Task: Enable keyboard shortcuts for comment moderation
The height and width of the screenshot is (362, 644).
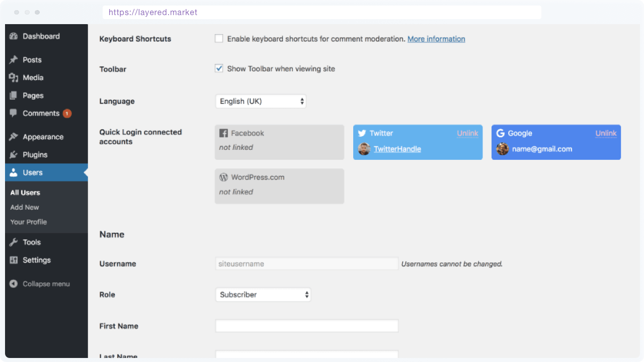Action: [219, 38]
